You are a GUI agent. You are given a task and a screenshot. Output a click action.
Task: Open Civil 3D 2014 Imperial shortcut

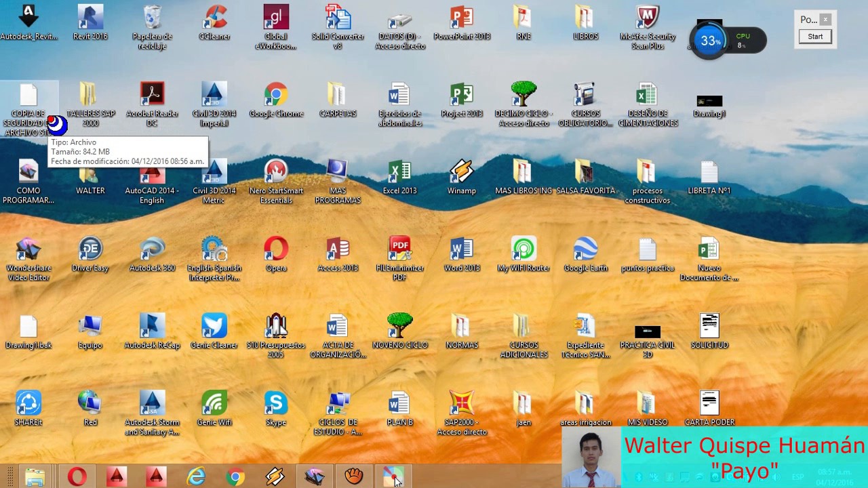[x=214, y=104]
